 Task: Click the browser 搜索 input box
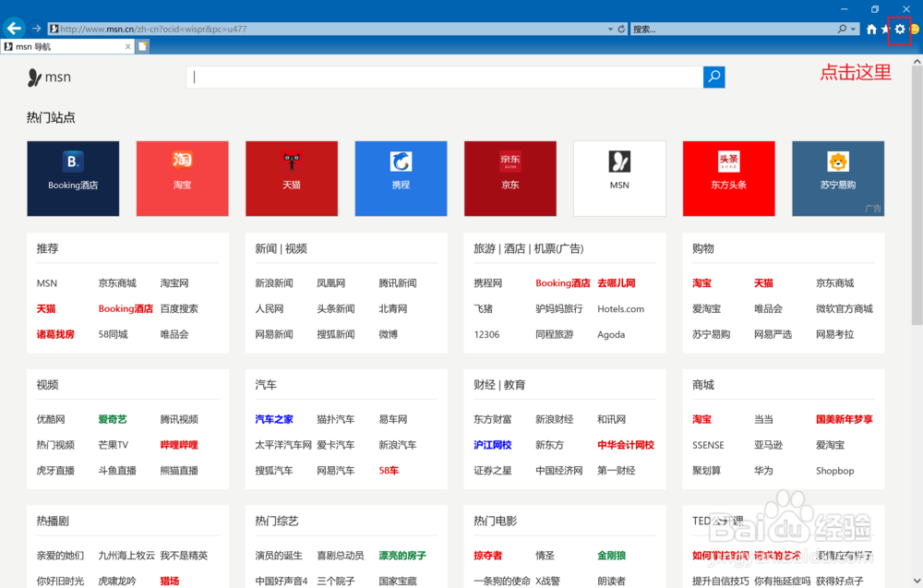click(x=733, y=29)
